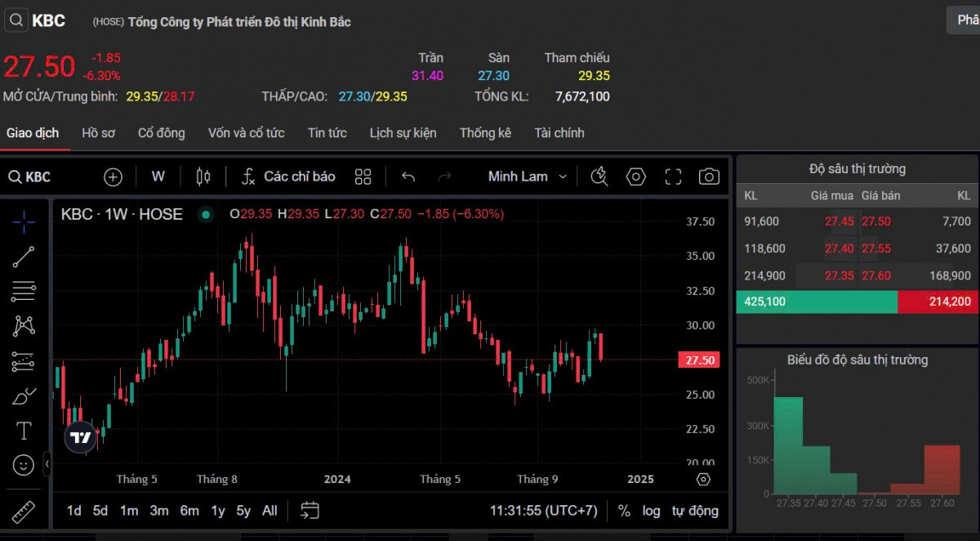Select the text annotation tool
The width and height of the screenshot is (980, 541).
click(24, 431)
